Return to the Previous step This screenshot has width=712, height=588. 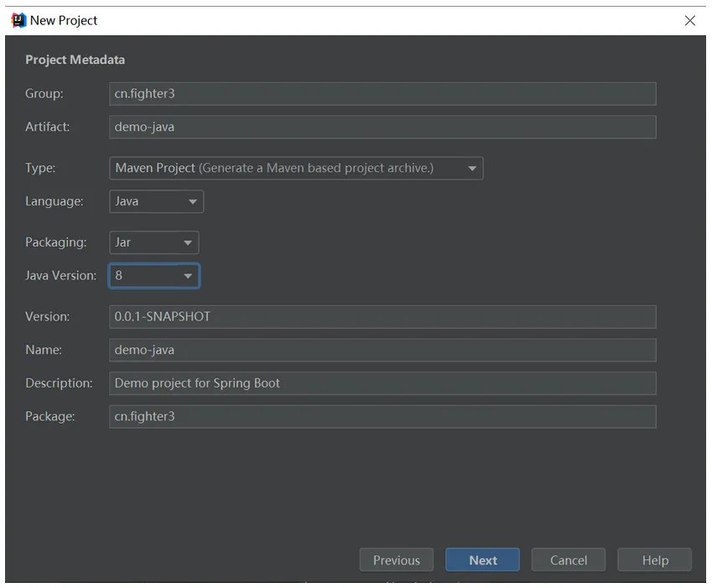pyautogui.click(x=397, y=559)
